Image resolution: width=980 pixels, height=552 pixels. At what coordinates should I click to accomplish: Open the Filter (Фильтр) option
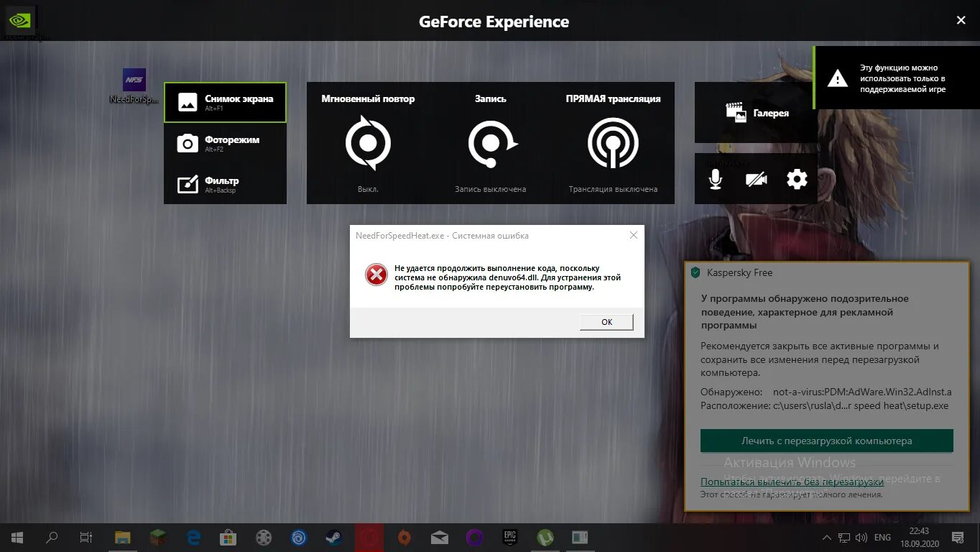225,184
